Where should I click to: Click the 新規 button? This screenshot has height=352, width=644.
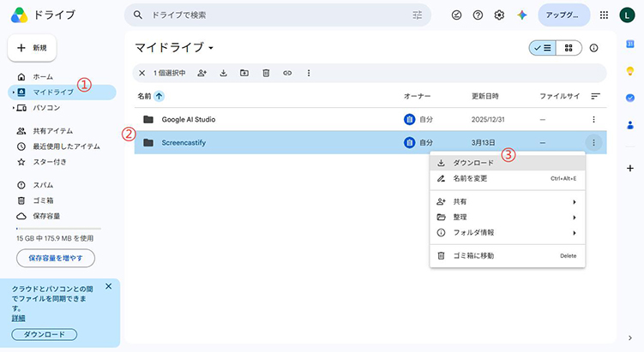click(32, 48)
